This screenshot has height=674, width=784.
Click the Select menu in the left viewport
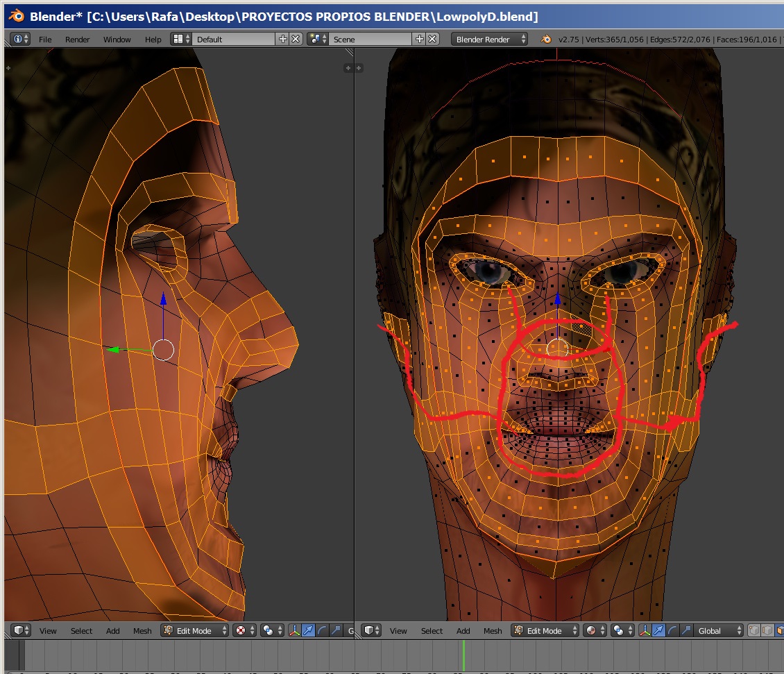(x=81, y=631)
